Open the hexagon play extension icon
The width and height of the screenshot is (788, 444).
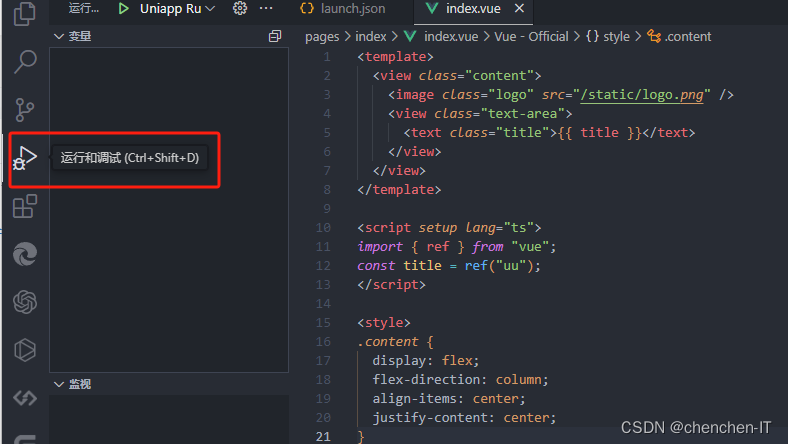click(x=25, y=350)
